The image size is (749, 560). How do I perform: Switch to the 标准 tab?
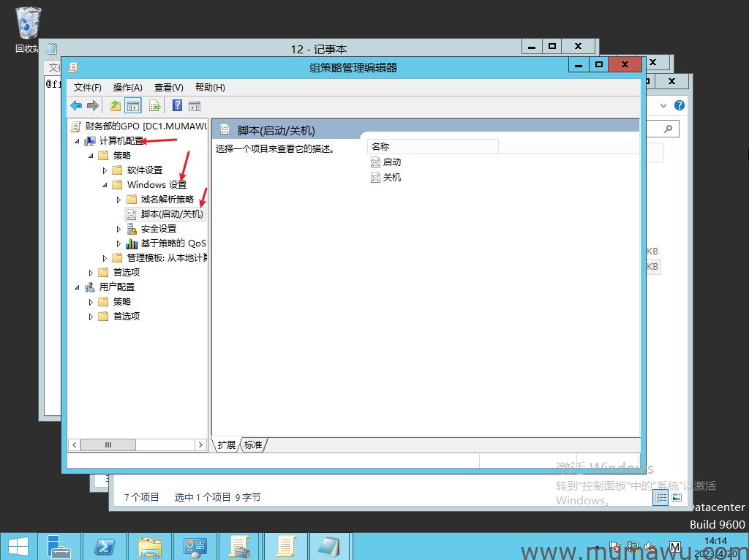coord(253,444)
